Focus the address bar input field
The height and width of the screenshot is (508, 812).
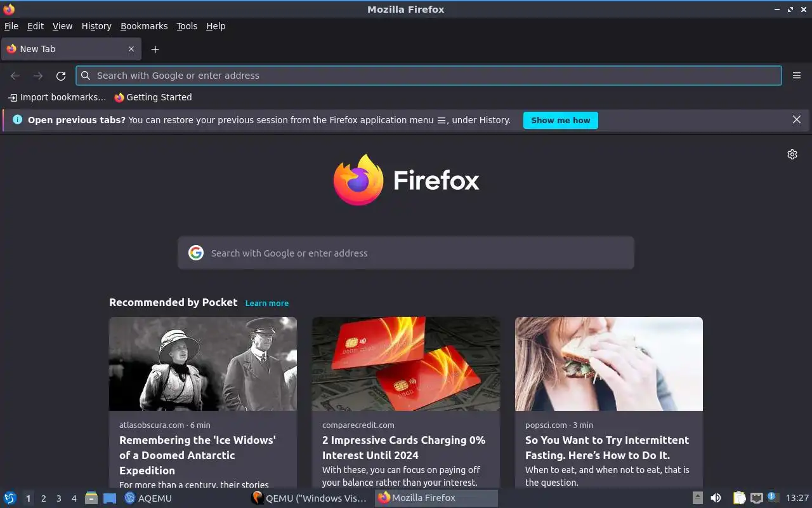point(429,76)
